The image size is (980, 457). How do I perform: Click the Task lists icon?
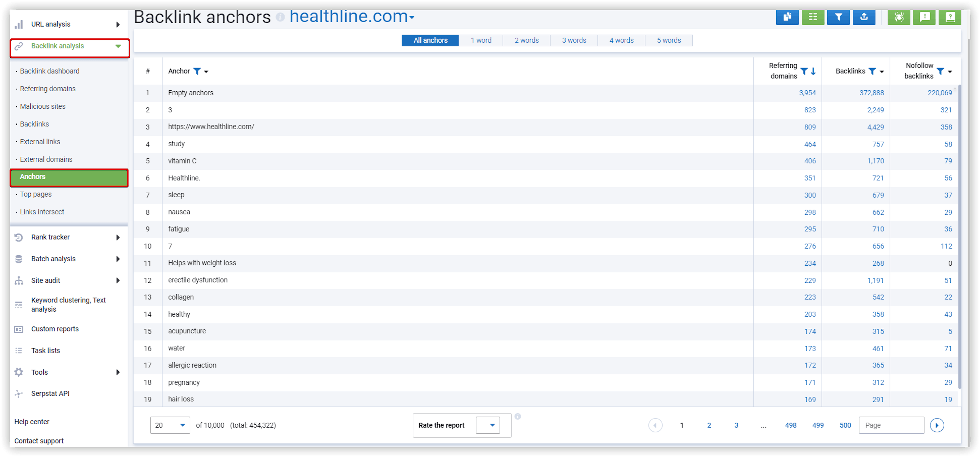(19, 351)
